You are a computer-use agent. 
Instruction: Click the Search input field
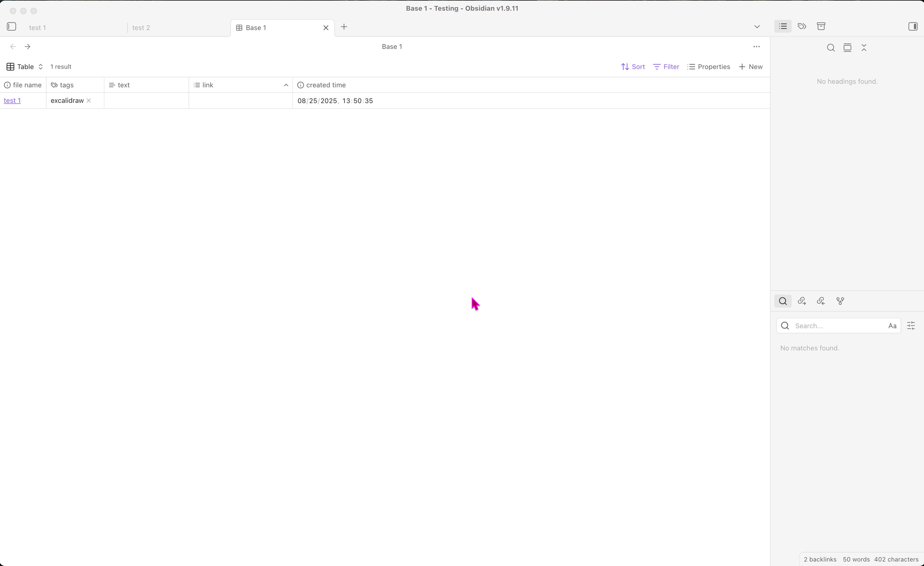click(837, 326)
